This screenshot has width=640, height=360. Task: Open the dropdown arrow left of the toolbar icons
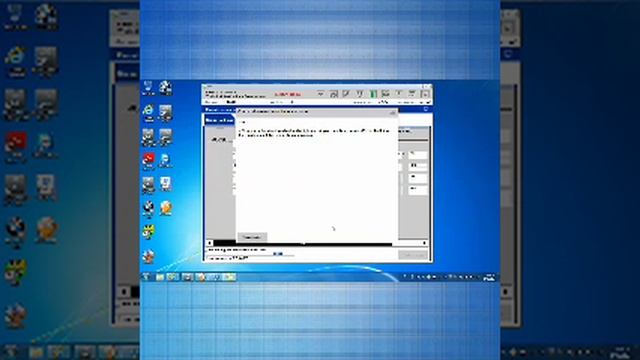[x=321, y=94]
